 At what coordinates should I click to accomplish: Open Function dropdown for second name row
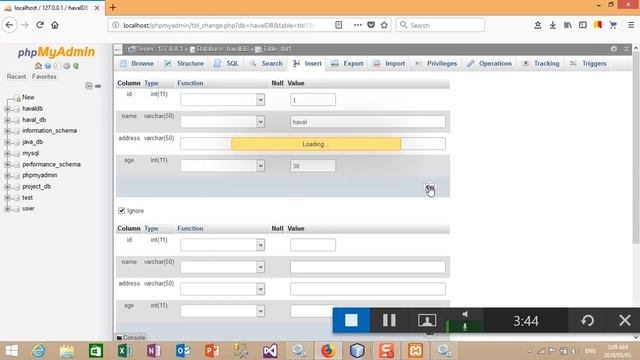point(222,267)
